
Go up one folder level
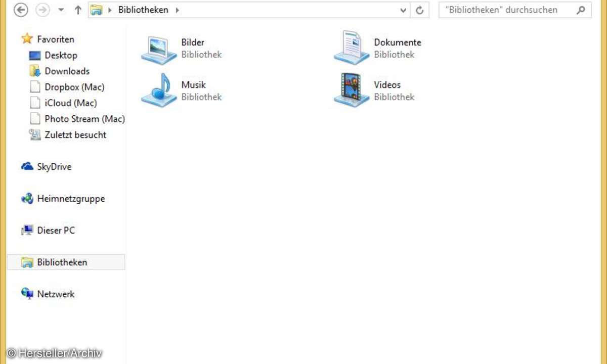[77, 10]
